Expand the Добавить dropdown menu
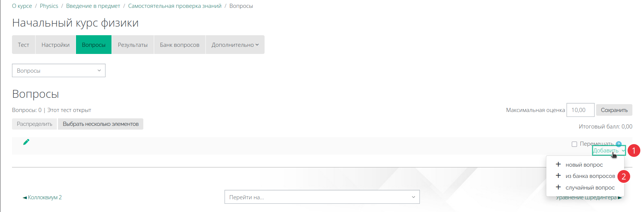This screenshot has width=644, height=212. [x=609, y=151]
